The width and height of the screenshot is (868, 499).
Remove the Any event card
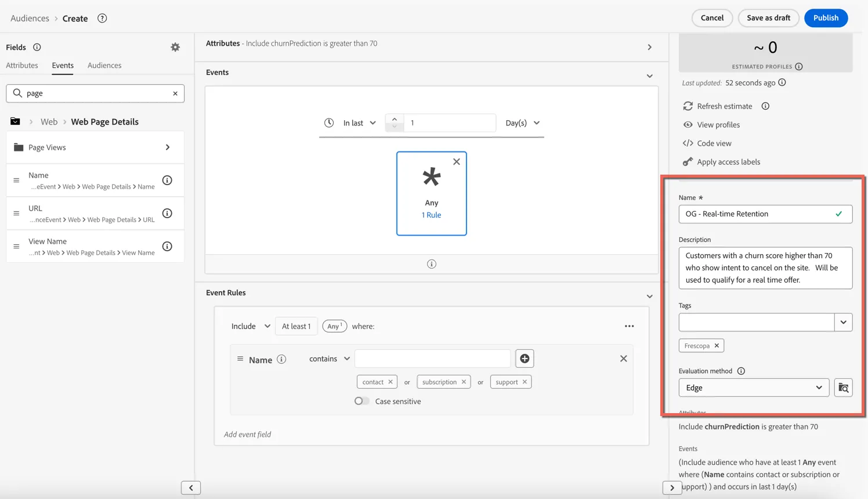[457, 162]
